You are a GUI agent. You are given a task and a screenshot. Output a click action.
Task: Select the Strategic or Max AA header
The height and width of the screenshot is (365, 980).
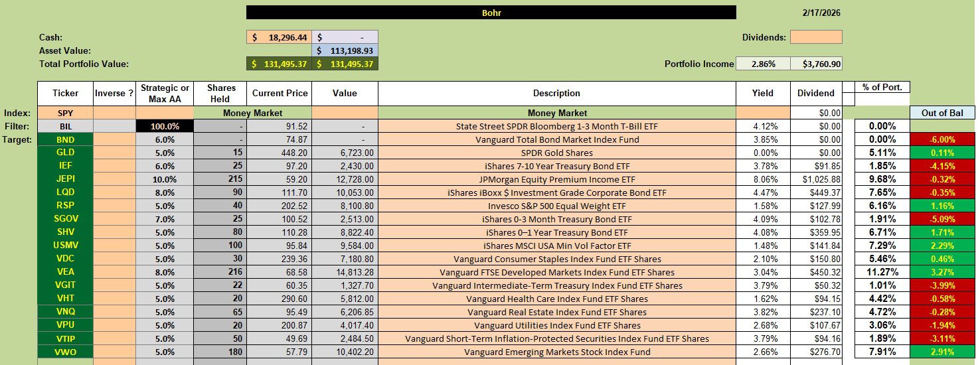165,94
